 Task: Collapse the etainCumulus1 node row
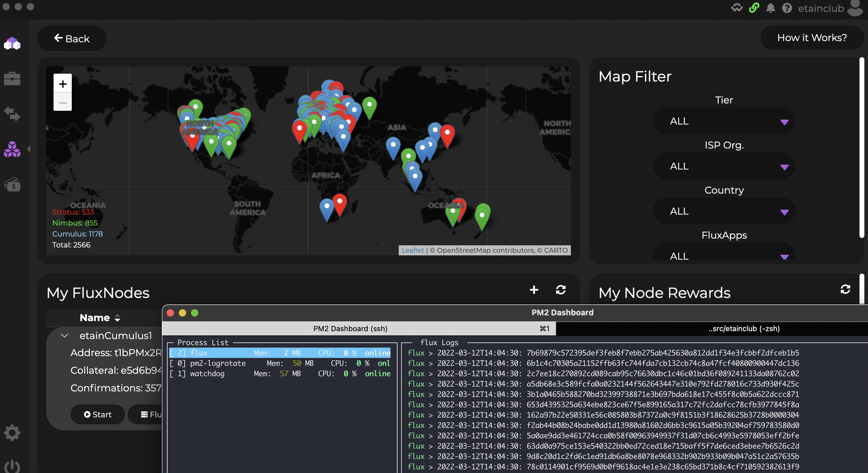pyautogui.click(x=64, y=335)
